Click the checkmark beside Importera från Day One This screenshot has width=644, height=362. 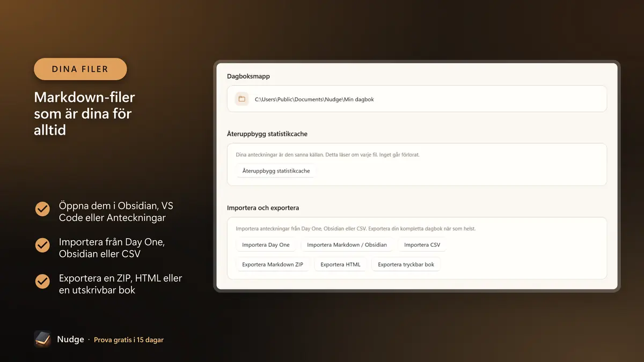(x=42, y=245)
